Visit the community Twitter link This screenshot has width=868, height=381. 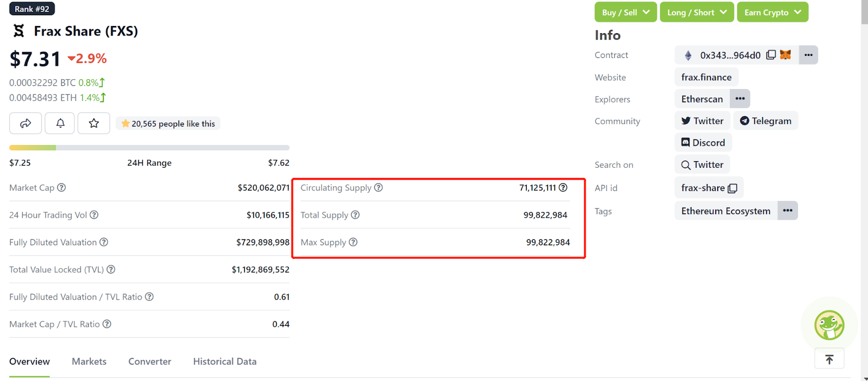coord(703,120)
